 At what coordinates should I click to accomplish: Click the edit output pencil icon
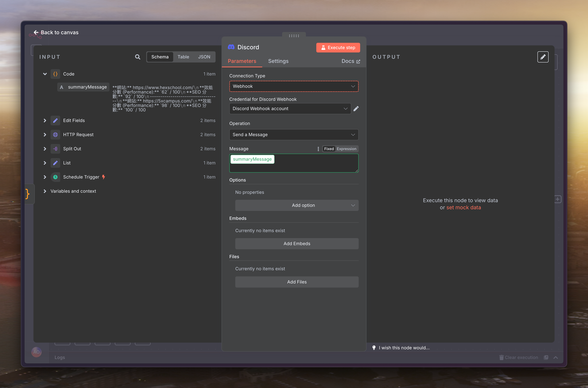coord(543,57)
